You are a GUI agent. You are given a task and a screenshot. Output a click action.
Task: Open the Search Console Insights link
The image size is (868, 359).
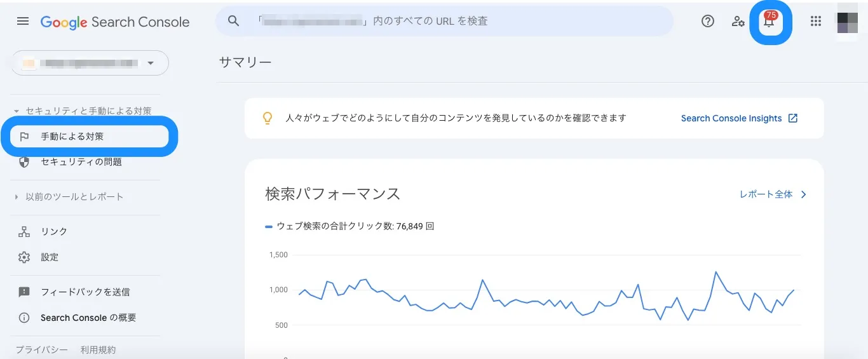coord(731,118)
